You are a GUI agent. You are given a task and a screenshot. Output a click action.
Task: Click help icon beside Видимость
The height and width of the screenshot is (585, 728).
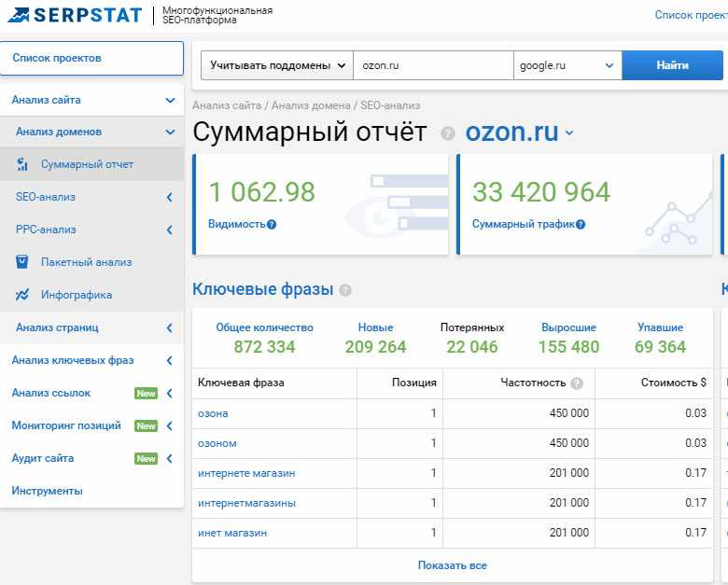(x=272, y=225)
